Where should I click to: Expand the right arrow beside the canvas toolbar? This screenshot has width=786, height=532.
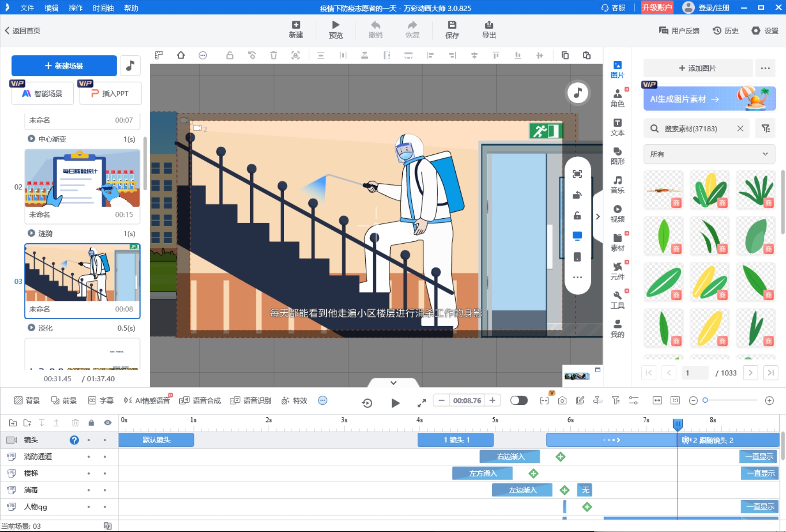pos(598,216)
